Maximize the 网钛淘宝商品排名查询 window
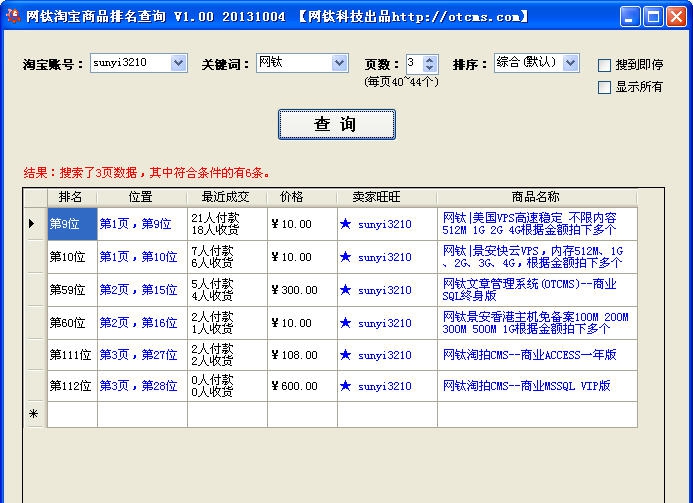Viewport: 693px width, 503px height. tap(653, 17)
